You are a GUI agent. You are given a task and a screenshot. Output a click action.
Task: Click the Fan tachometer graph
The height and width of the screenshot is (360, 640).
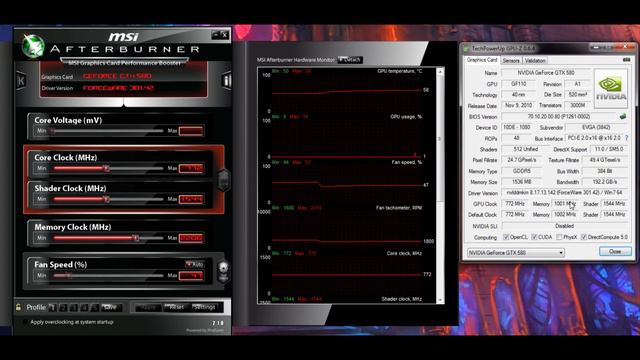pyautogui.click(x=346, y=229)
